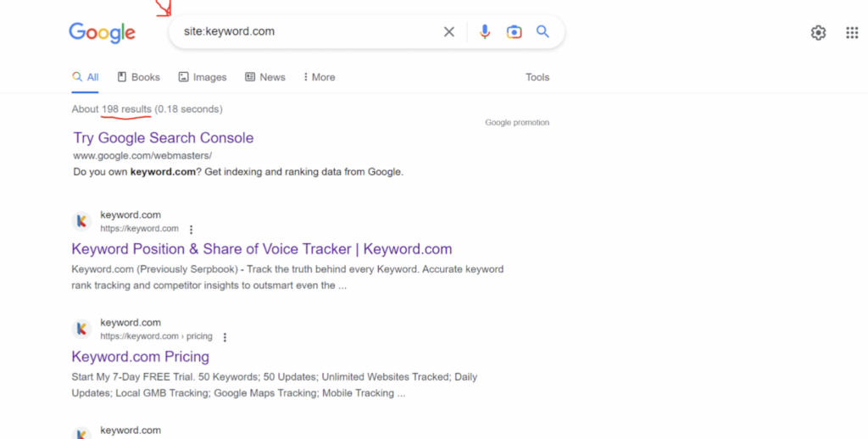Click 'Do you own keyword.com?' description
The width and height of the screenshot is (868, 439).
pos(238,172)
